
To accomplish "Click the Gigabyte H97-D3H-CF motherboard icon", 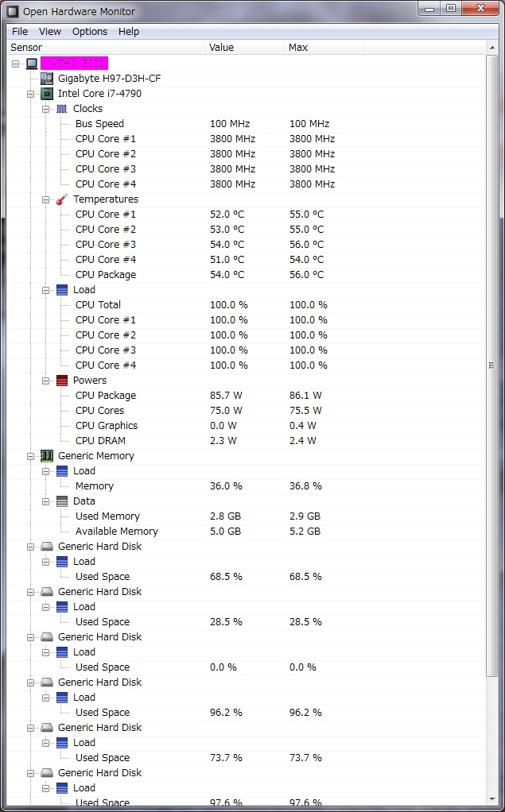I will (47, 79).
